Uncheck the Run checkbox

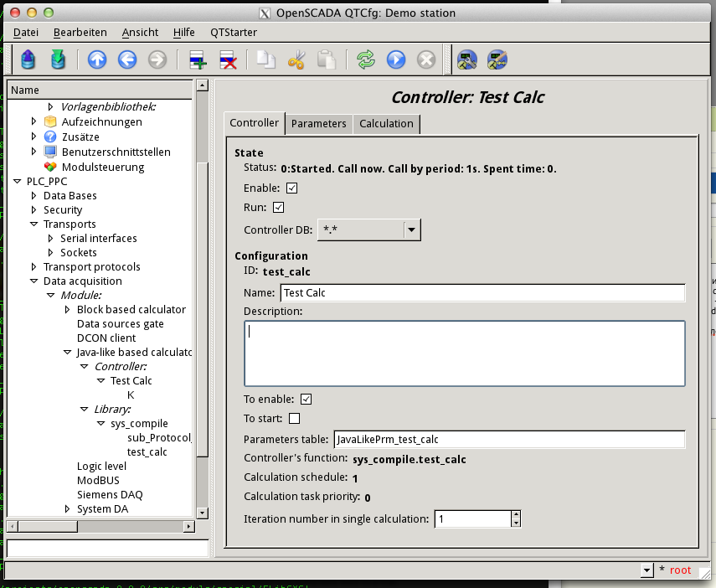279,208
